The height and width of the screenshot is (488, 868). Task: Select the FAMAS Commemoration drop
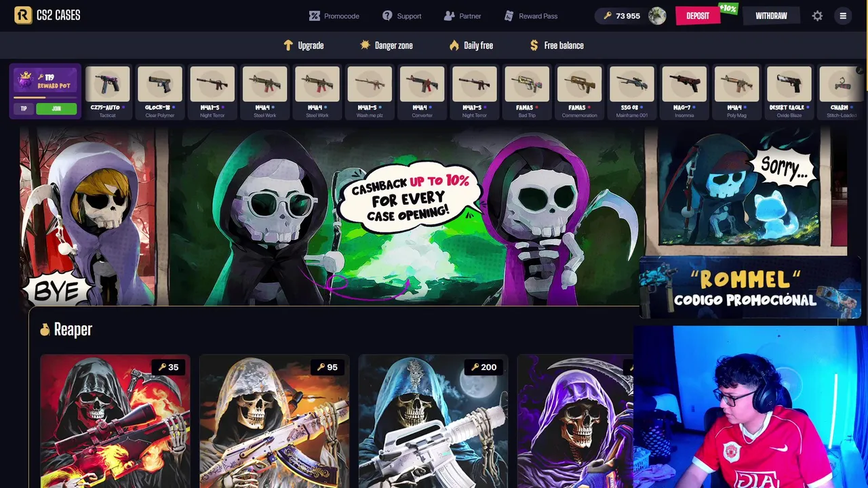(579, 92)
